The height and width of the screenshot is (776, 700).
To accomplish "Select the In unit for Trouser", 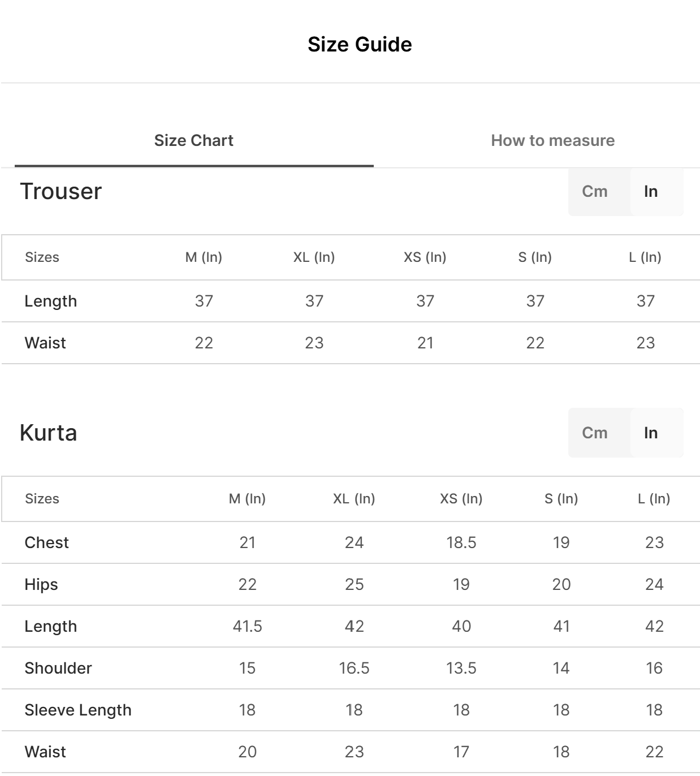I will pos(651,192).
